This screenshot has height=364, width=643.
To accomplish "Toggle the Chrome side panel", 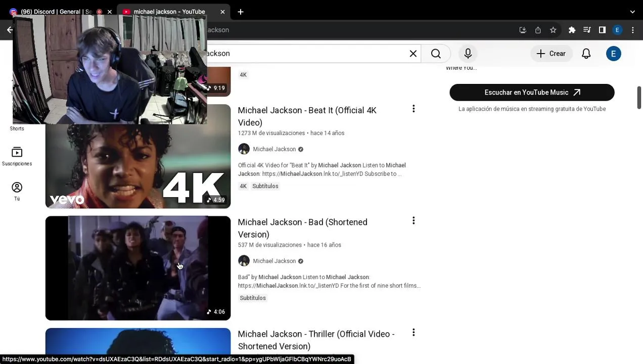I will point(602,30).
